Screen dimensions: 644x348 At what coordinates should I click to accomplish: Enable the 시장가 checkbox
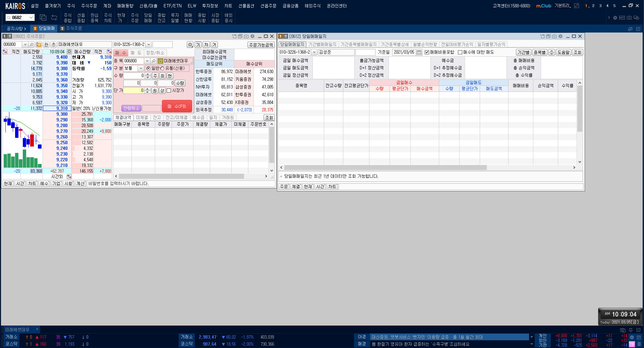[169, 91]
